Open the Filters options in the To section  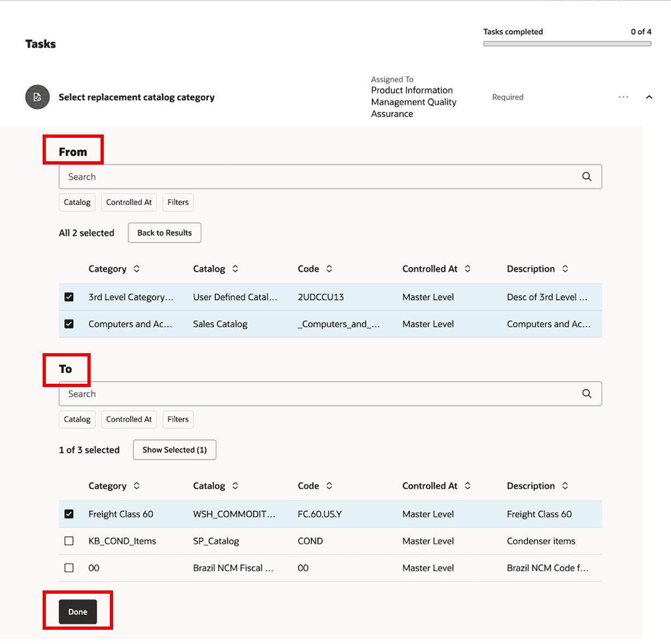(x=178, y=419)
